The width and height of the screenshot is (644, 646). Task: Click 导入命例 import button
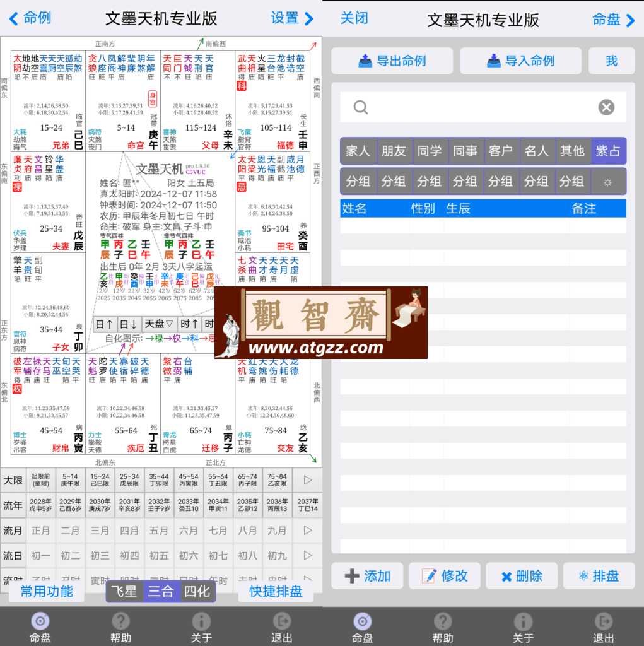click(x=520, y=61)
